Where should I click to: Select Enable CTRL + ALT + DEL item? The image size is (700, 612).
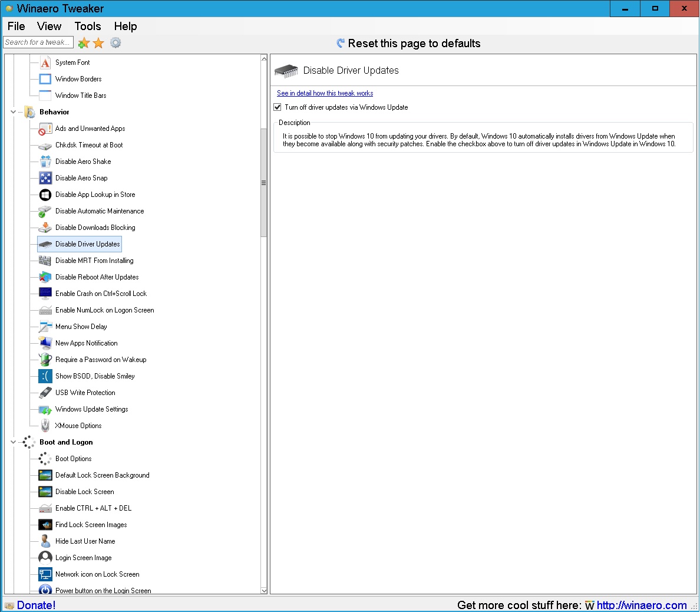pos(93,508)
